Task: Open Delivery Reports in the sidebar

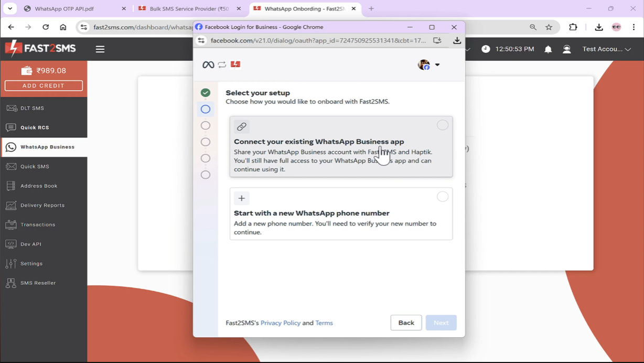Action: coord(42,205)
